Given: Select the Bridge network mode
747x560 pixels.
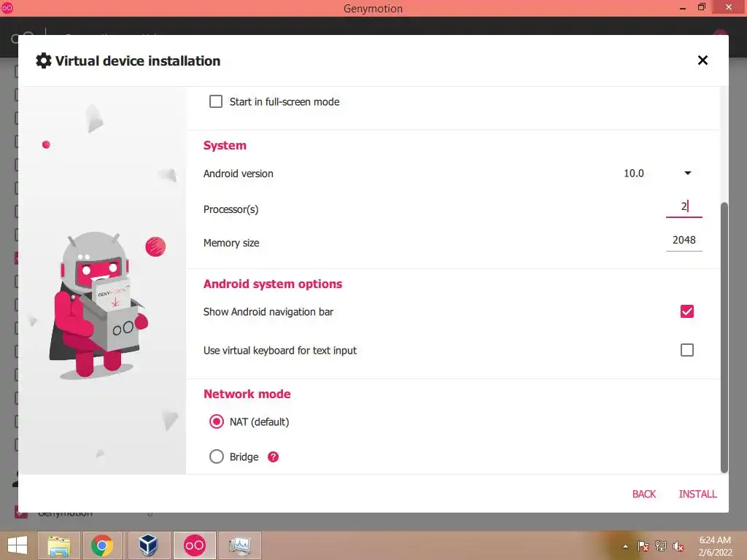Looking at the screenshot, I should (216, 456).
